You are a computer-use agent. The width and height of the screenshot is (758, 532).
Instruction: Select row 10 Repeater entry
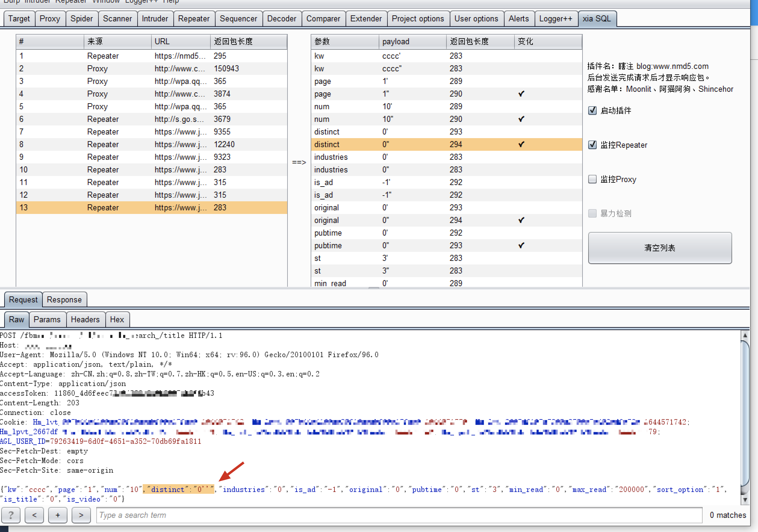coord(151,170)
